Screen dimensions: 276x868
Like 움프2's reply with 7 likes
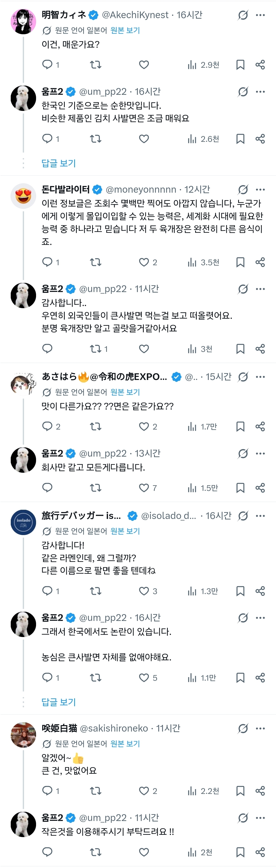[144, 488]
